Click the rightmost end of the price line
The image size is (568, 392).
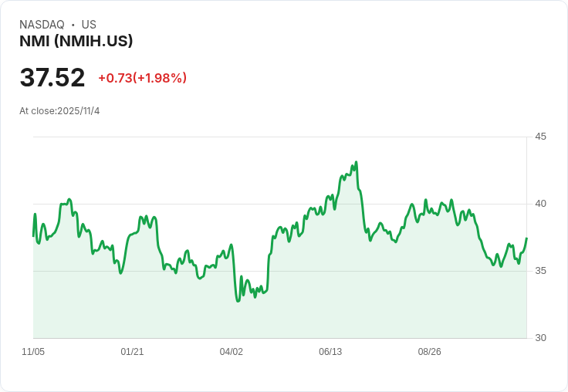[526, 238]
